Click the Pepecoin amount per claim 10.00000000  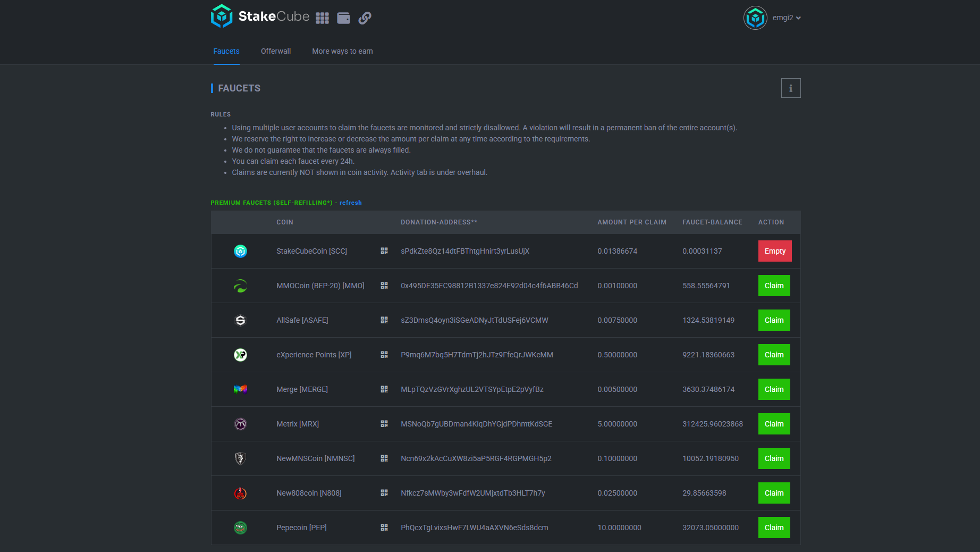click(619, 528)
